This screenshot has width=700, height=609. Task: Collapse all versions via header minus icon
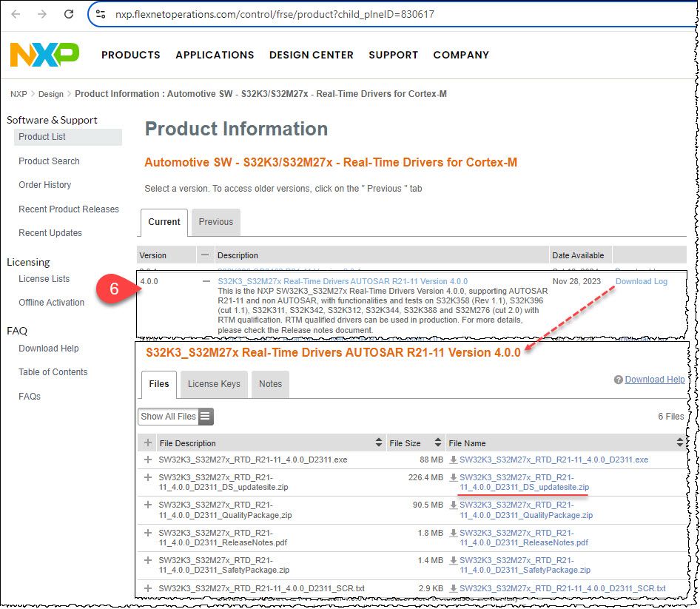tap(205, 255)
